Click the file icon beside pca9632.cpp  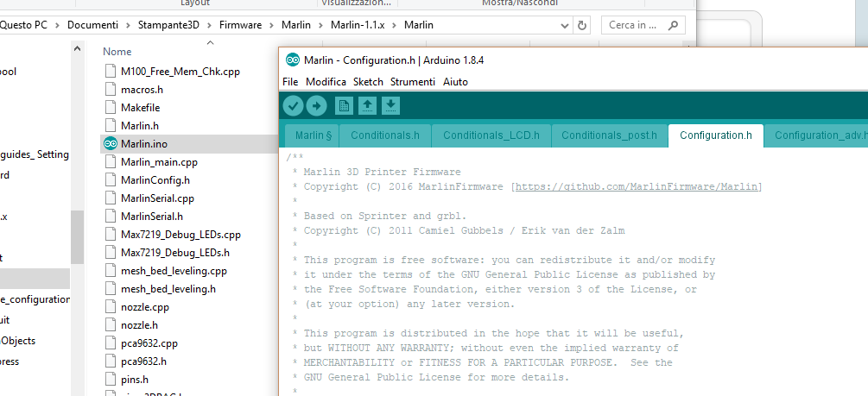pyautogui.click(x=111, y=343)
